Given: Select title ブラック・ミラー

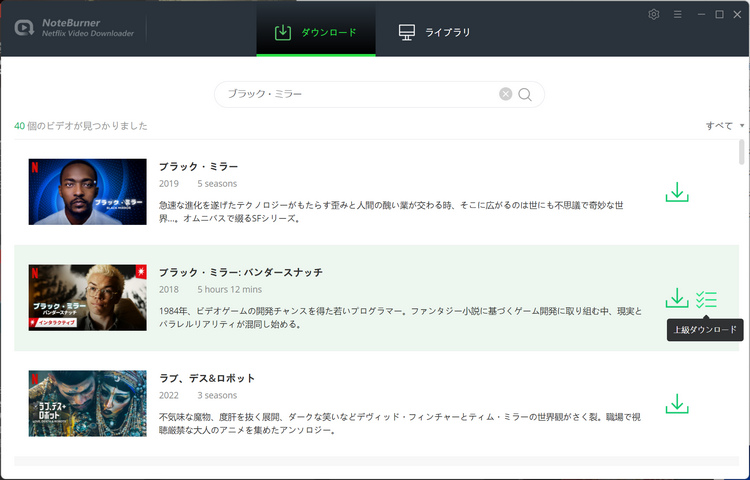Looking at the screenshot, I should (198, 166).
